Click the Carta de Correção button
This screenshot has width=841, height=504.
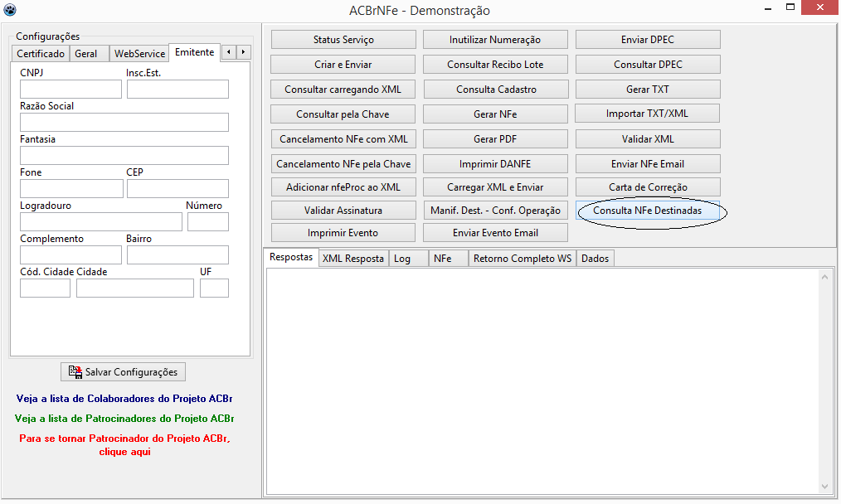tap(648, 187)
